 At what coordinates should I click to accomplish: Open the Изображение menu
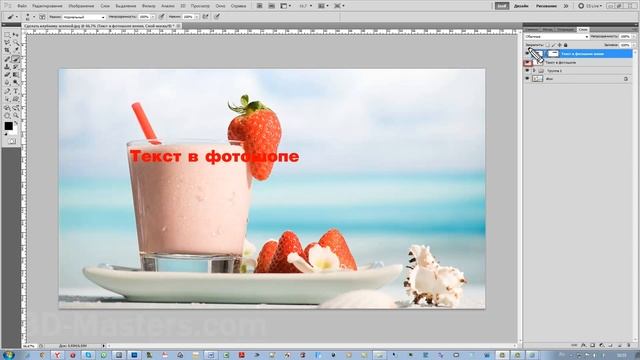pyautogui.click(x=81, y=6)
